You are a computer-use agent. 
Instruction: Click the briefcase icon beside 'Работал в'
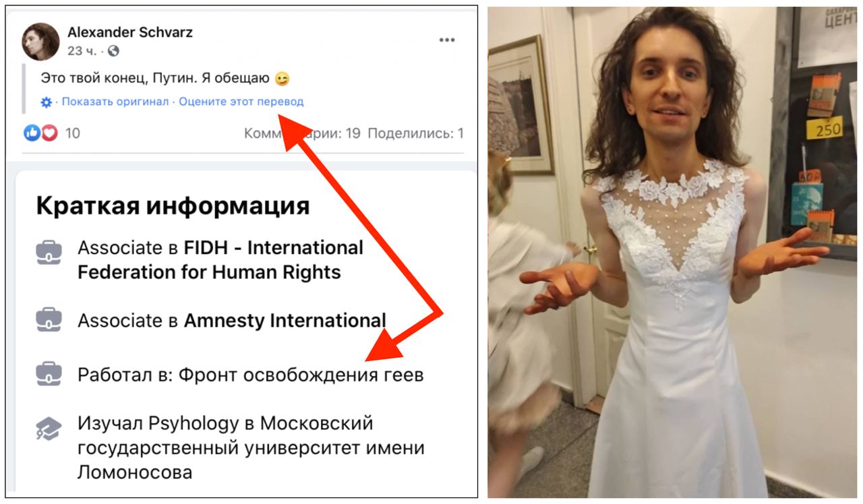tap(49, 374)
